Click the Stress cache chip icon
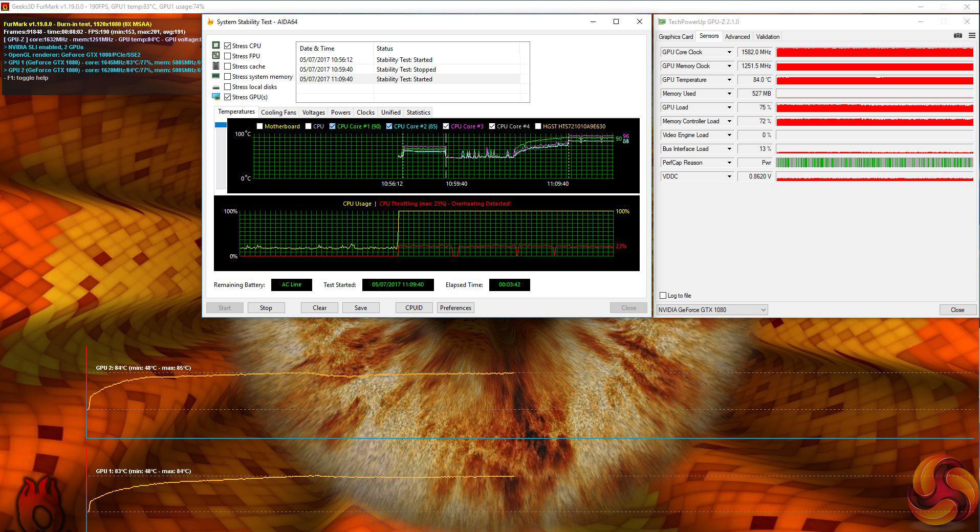The height and width of the screenshot is (532, 980). 216,66
